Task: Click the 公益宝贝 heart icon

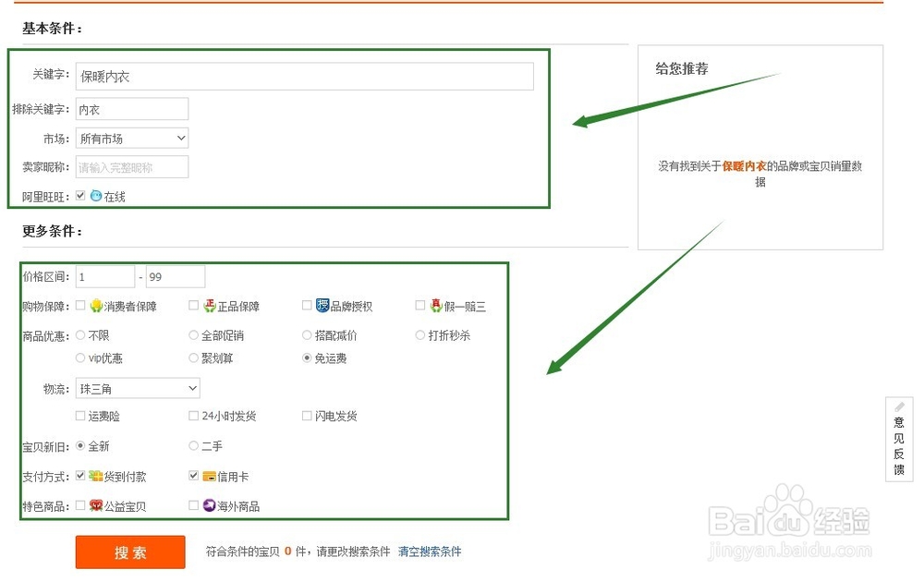Action: click(95, 504)
